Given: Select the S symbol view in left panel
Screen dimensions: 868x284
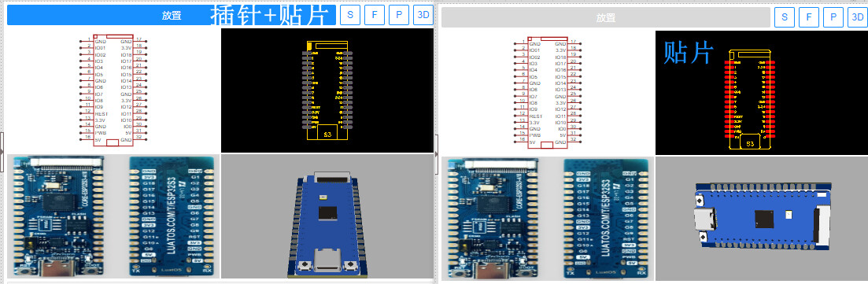Looking at the screenshot, I should 350,16.
